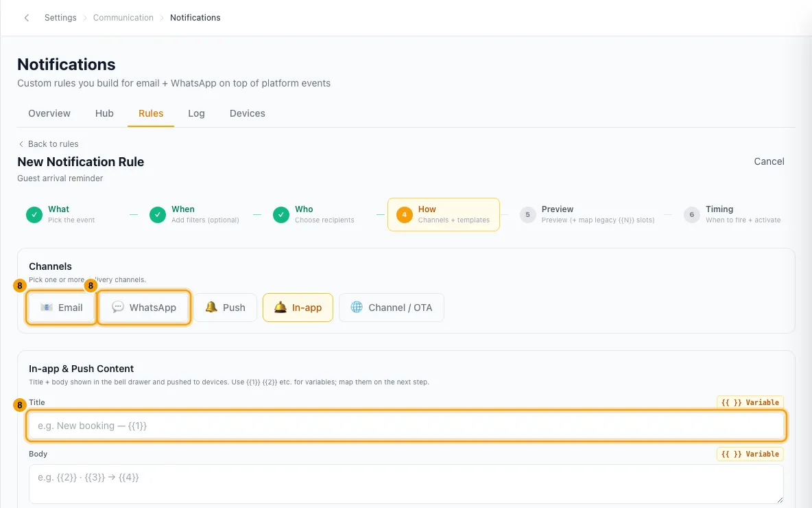812x508 pixels.
Task: Click the green checkmark for Who step
Action: [280, 215]
